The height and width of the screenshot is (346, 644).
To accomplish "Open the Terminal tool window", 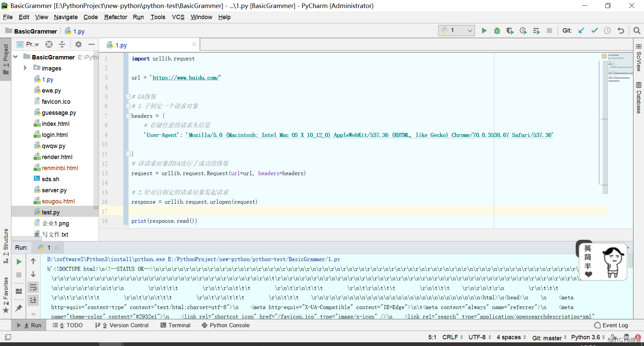I will (x=175, y=325).
